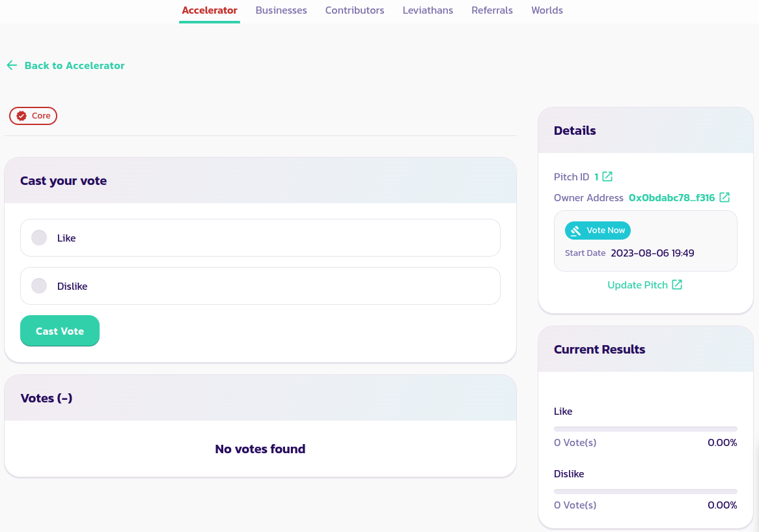The image size is (759, 532).
Task: Select the Dislike radio button
Action: 39,286
